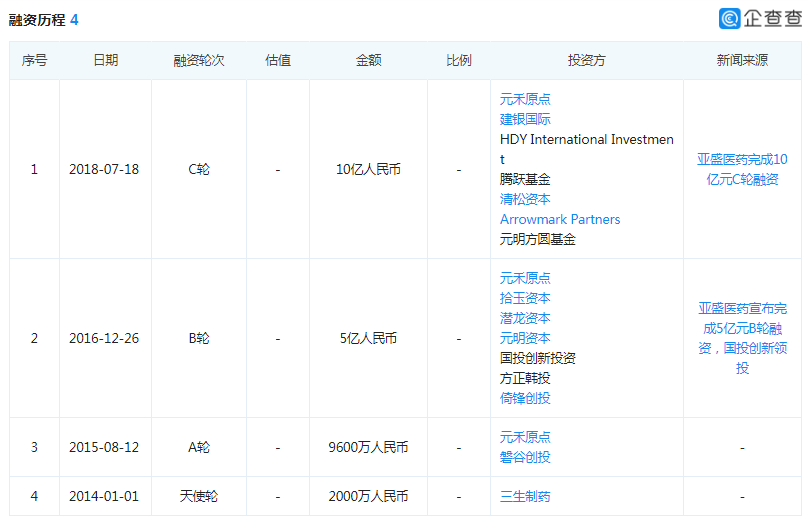Select amount cell 10亿人民币
This screenshot has width=810, height=527.
[x=368, y=169]
